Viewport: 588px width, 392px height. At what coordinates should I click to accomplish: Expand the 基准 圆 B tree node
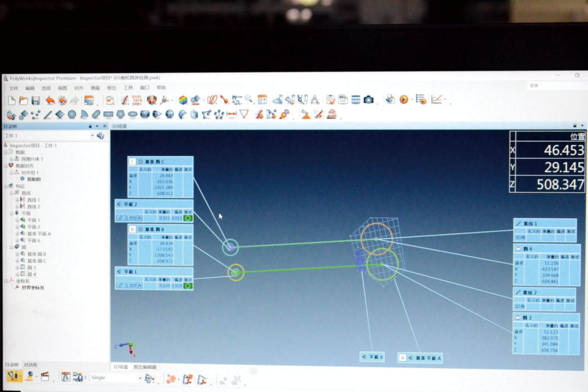[x=17, y=254]
